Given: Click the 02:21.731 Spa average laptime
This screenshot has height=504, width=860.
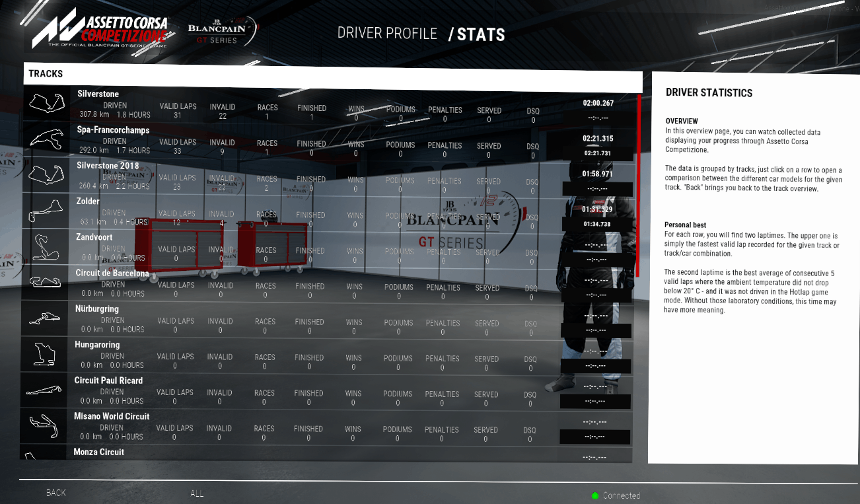Looking at the screenshot, I should (597, 153).
